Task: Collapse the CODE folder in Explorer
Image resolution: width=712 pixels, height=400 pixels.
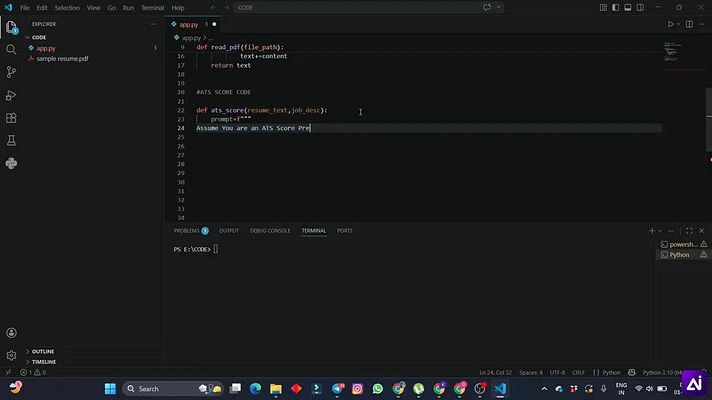Action: tap(39, 37)
